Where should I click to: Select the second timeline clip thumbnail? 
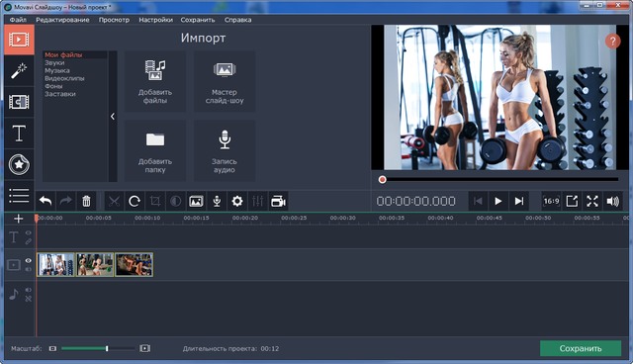point(95,264)
